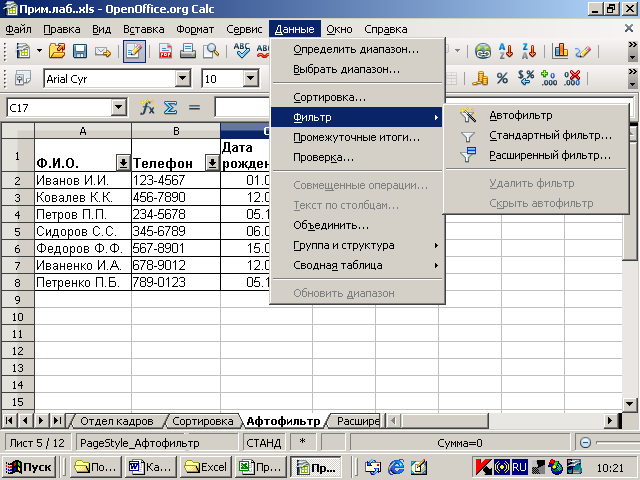Toggle Show Draw Functions pencil icon
The image size is (640, 480).
pyautogui.click(x=583, y=51)
